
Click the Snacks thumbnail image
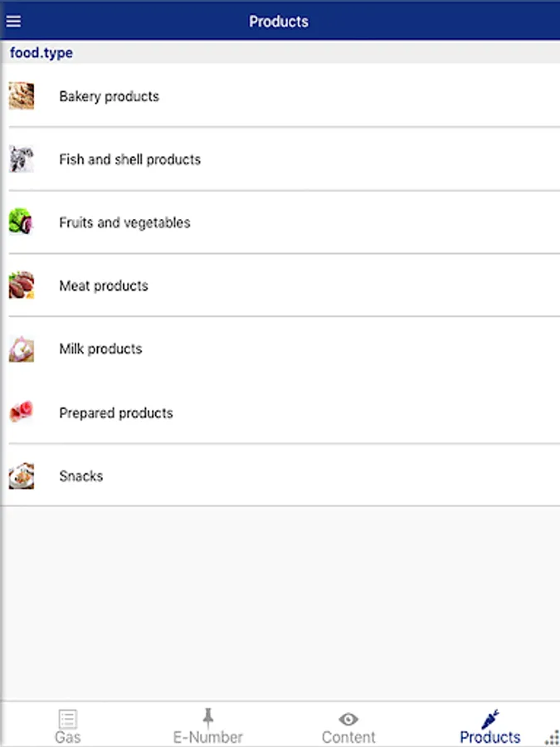(22, 476)
